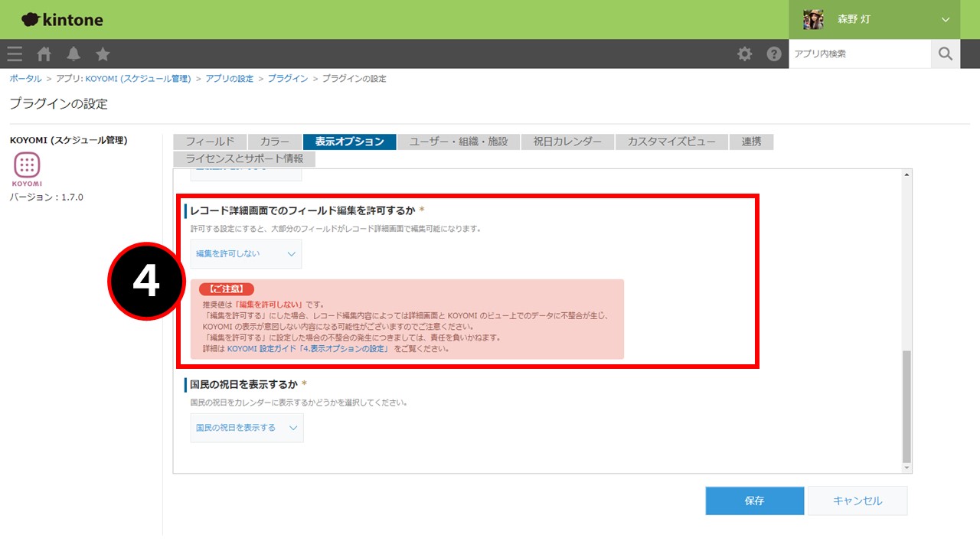This screenshot has height=551, width=980.
Task: Click the KOYOMI plugin icon
Action: coord(27,169)
